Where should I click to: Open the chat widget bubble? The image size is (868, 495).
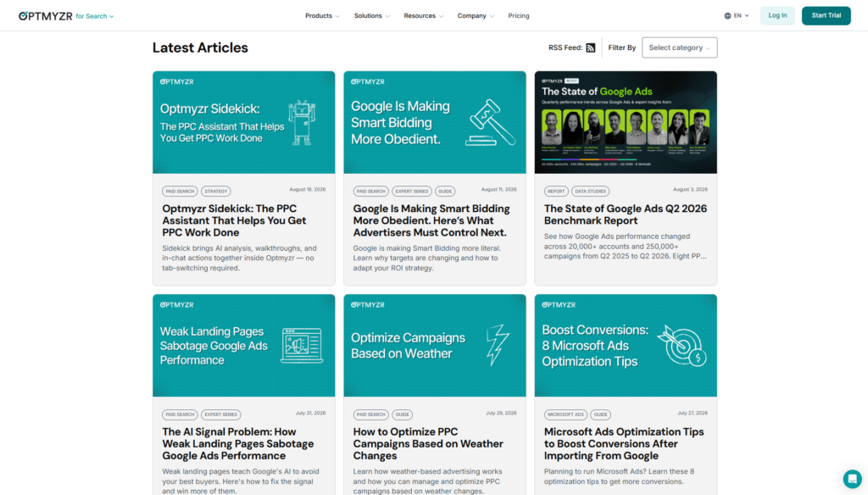click(852, 478)
